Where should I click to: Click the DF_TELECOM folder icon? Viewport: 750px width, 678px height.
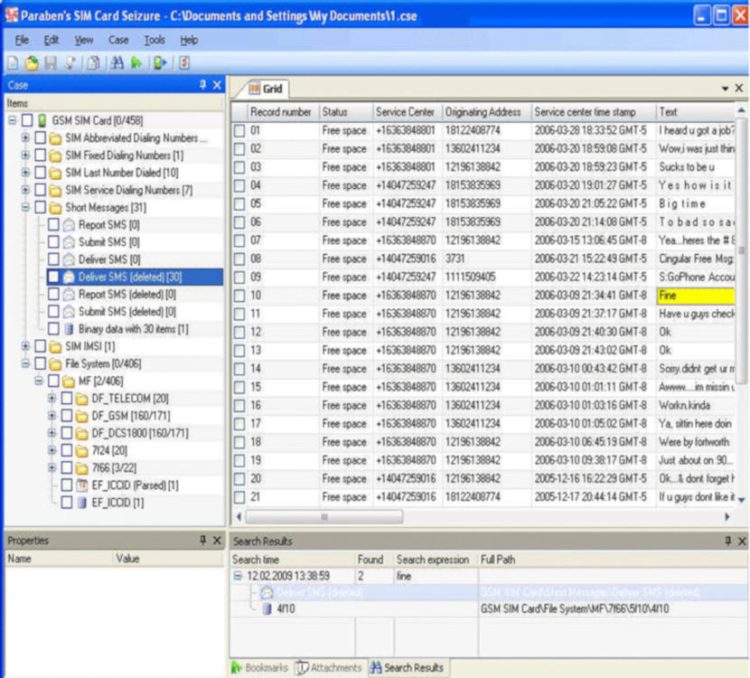coord(82,399)
